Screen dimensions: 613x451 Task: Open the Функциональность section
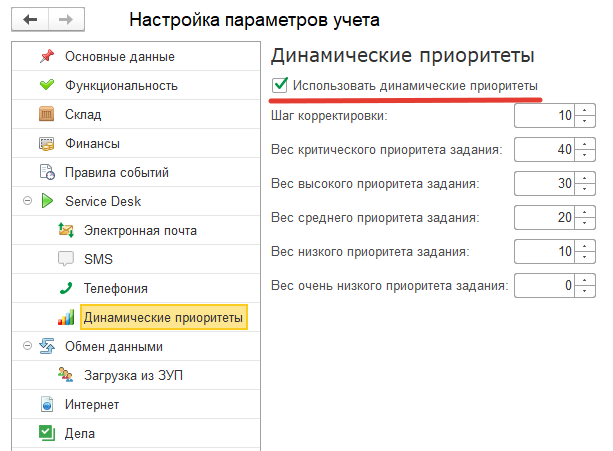tap(121, 85)
